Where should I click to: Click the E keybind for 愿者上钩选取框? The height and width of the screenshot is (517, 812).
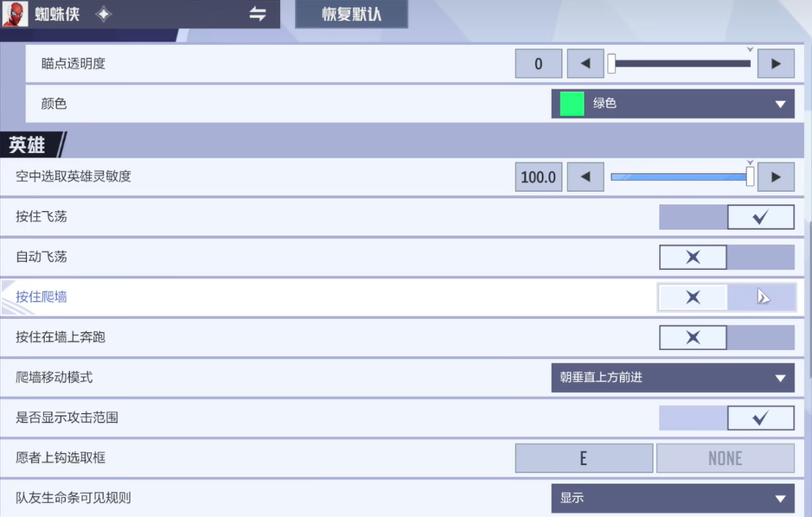click(x=584, y=457)
